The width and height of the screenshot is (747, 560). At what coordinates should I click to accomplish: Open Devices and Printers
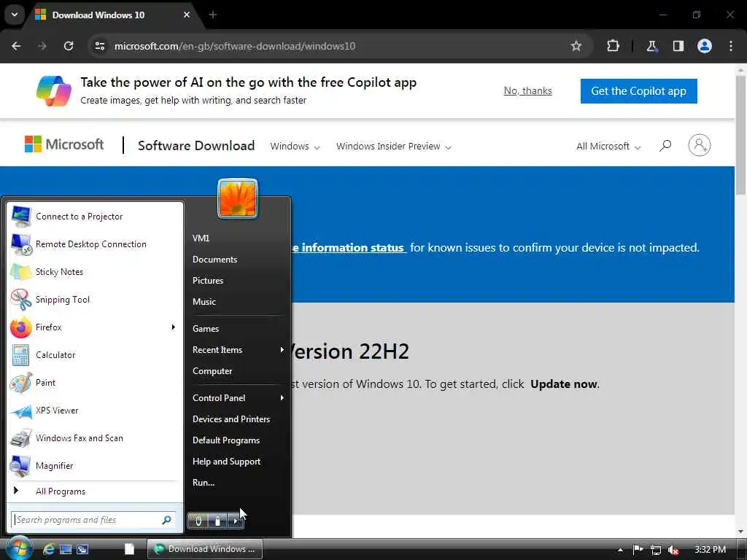[231, 419]
